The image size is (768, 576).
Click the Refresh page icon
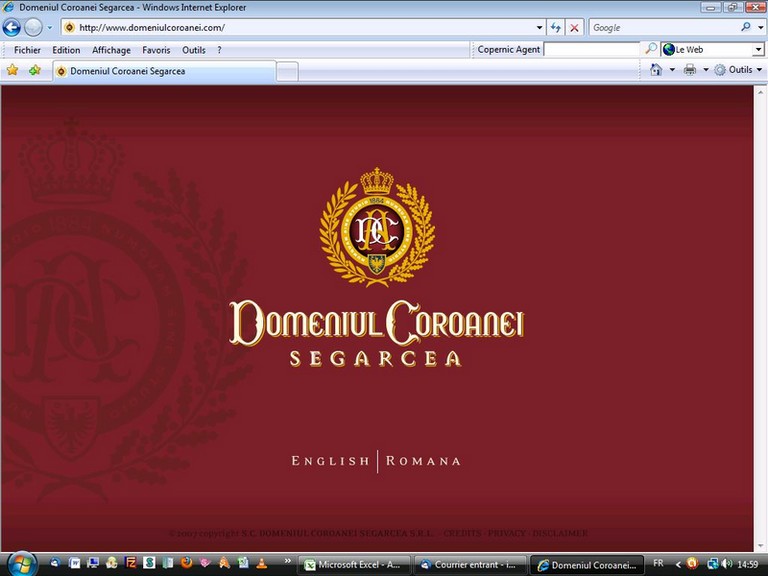tap(556, 28)
